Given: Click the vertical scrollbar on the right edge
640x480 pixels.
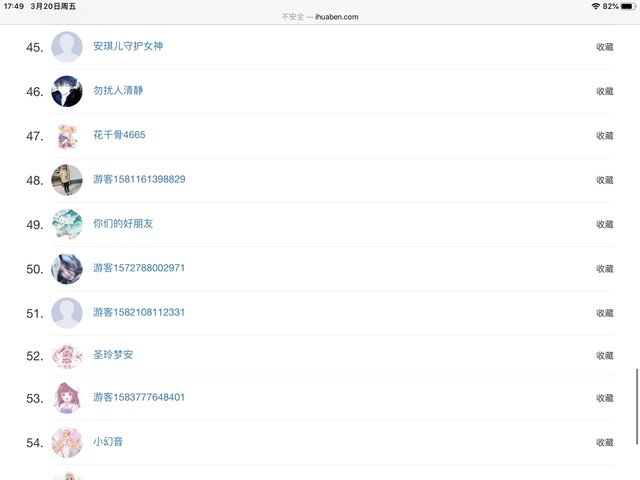Looking at the screenshot, I should 636,405.
